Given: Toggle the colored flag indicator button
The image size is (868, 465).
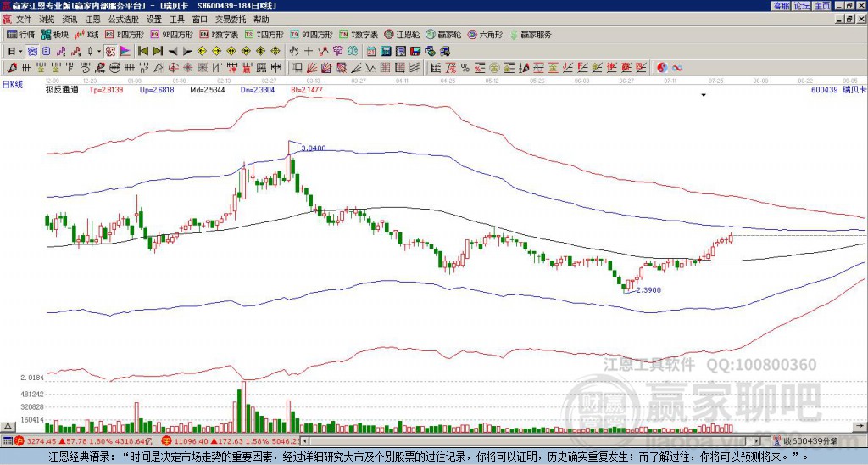Looking at the screenshot, I should 125,52.
